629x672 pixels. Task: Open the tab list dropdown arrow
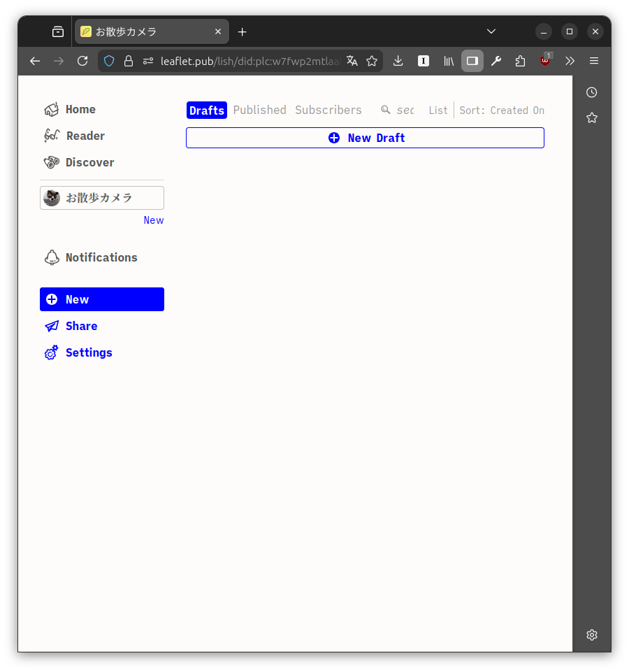[491, 31]
